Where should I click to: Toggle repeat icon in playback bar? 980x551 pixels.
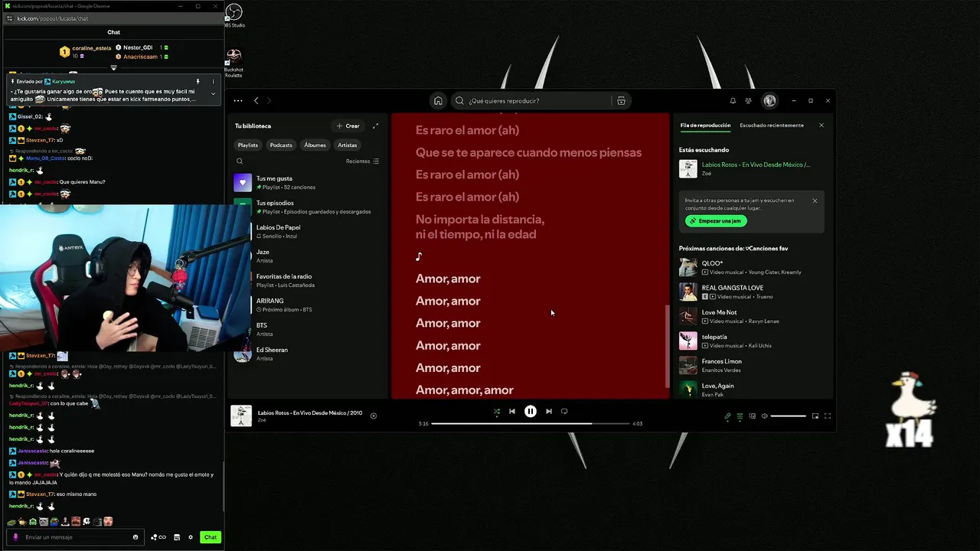click(x=564, y=412)
